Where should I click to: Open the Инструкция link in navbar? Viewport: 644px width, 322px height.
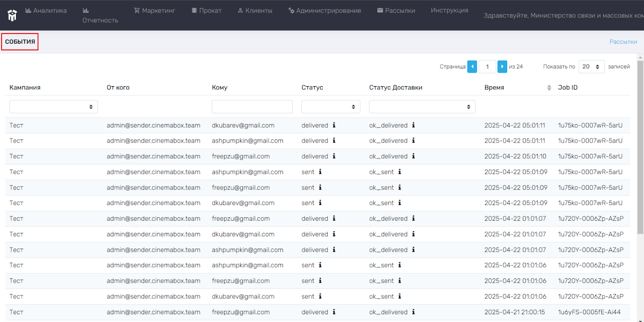tap(449, 10)
